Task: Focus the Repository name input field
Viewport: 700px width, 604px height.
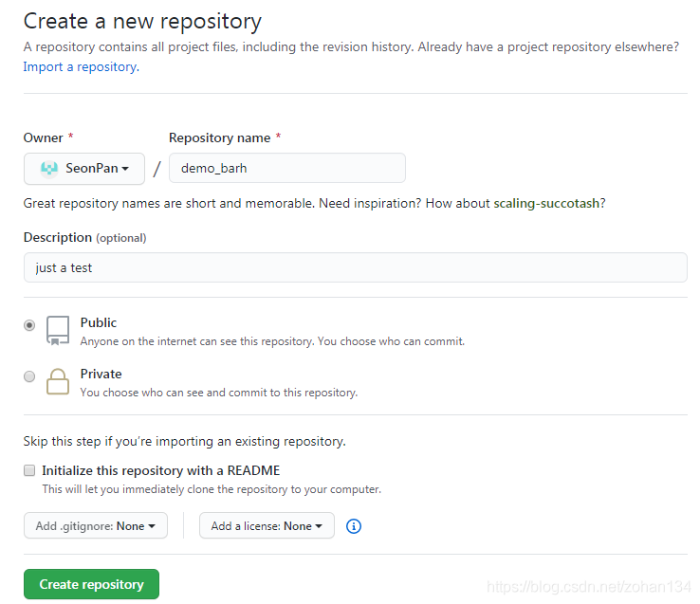Action: click(286, 168)
